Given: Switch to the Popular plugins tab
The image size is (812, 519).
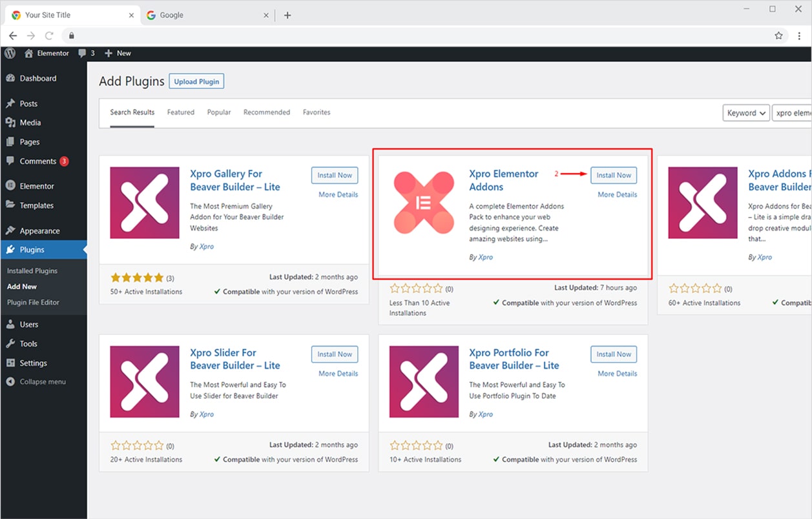Looking at the screenshot, I should point(219,112).
